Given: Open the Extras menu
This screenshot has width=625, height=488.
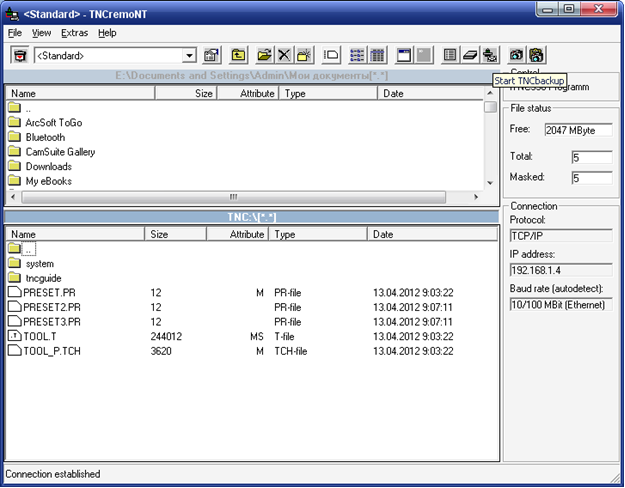Looking at the screenshot, I should (x=75, y=32).
